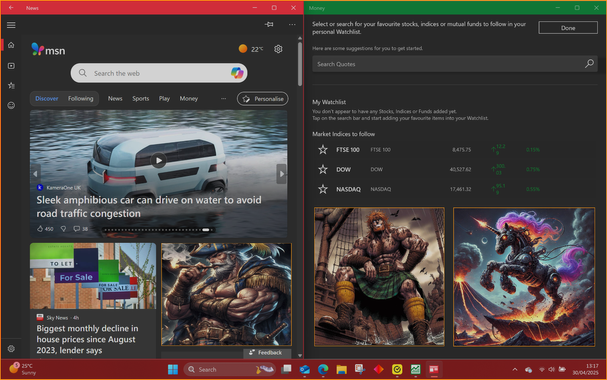Click the Done button
The image size is (607, 380).
[x=568, y=28]
